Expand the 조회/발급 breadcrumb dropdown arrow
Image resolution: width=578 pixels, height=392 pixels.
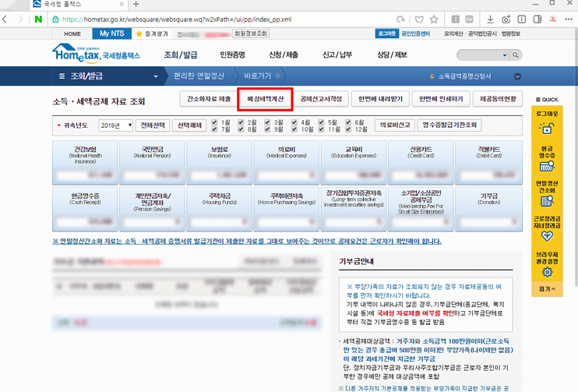click(156, 76)
